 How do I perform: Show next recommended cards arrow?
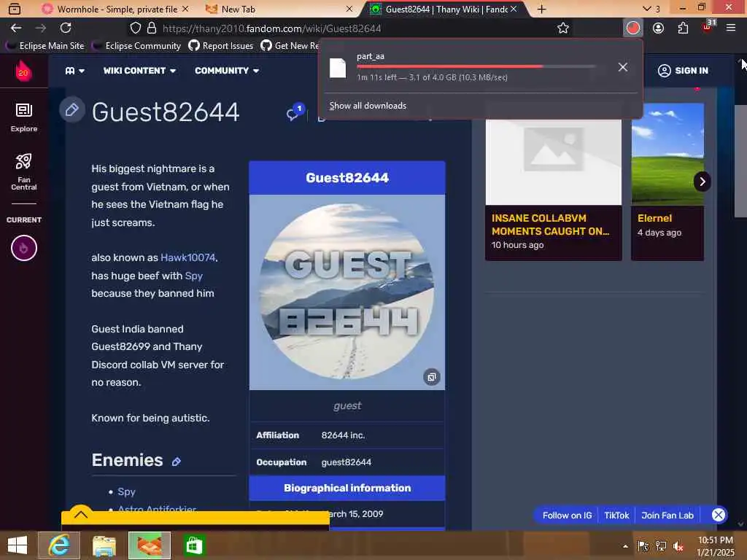click(x=703, y=182)
